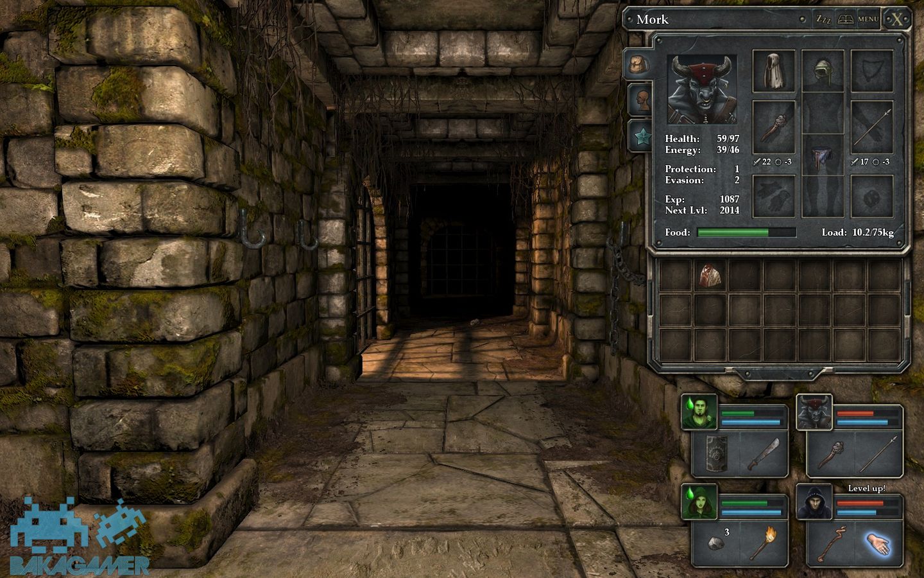The width and height of the screenshot is (924, 578).
Task: Click the Next Lvl 2014 value
Action: point(730,210)
